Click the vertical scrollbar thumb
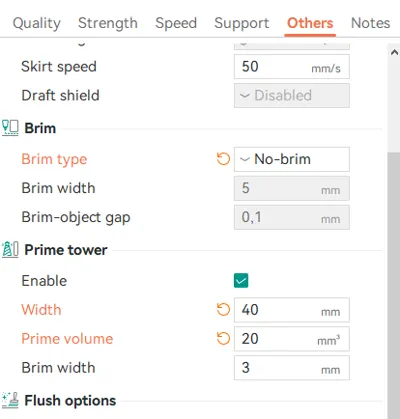This screenshot has width=400, height=419. (x=394, y=285)
